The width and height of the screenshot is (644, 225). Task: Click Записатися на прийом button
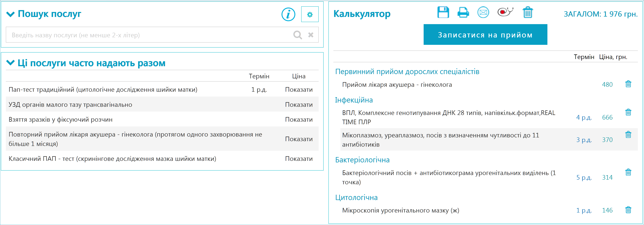coord(485,35)
